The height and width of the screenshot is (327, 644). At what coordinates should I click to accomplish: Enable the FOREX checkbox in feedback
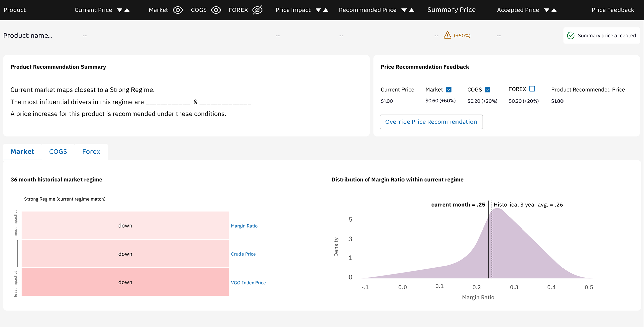point(532,89)
